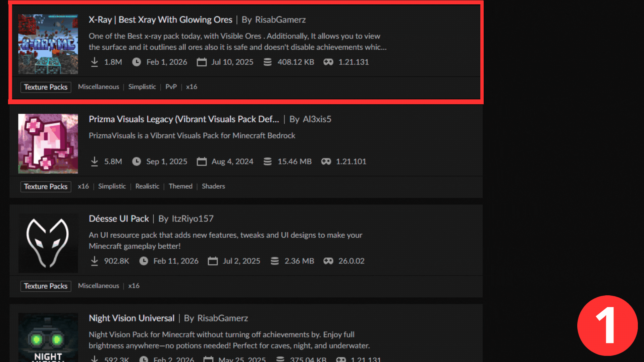Open X-Ray Best Xray With Glowing Ores
Screen dimensions: 644x362
pyautogui.click(x=160, y=20)
